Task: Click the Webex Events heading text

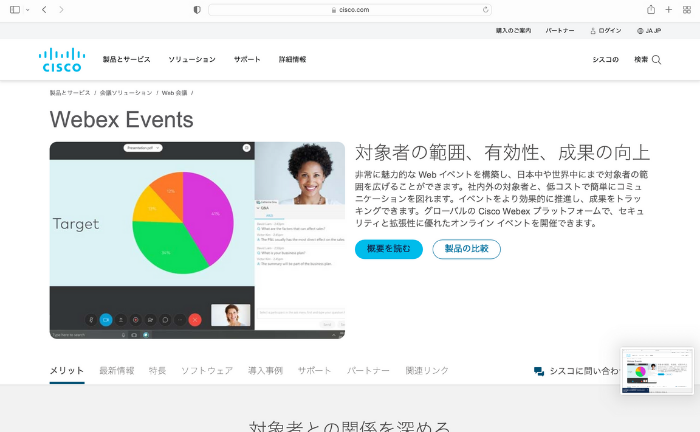Action: point(121,120)
